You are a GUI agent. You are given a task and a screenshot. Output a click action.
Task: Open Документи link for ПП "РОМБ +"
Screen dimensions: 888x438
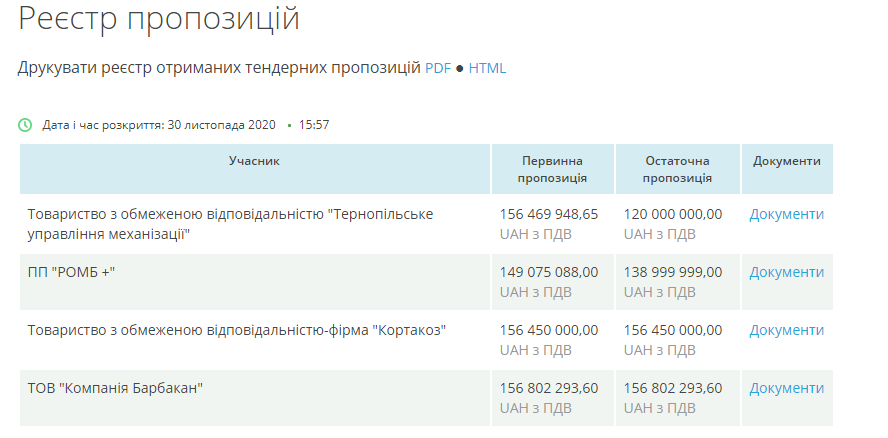[786, 272]
